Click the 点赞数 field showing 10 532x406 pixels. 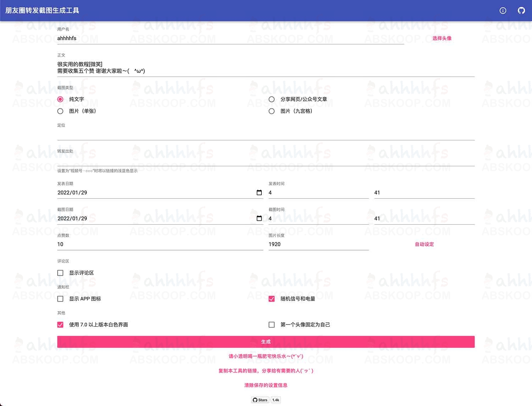point(160,244)
